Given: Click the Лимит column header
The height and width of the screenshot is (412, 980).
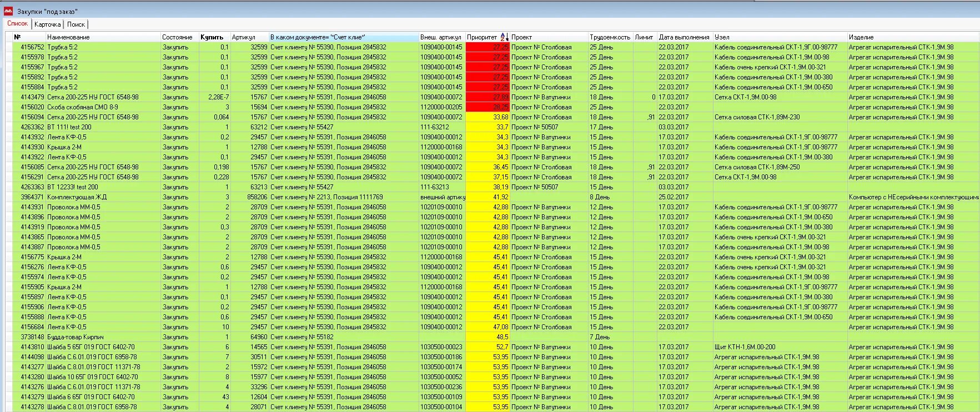Looking at the screenshot, I should (645, 37).
